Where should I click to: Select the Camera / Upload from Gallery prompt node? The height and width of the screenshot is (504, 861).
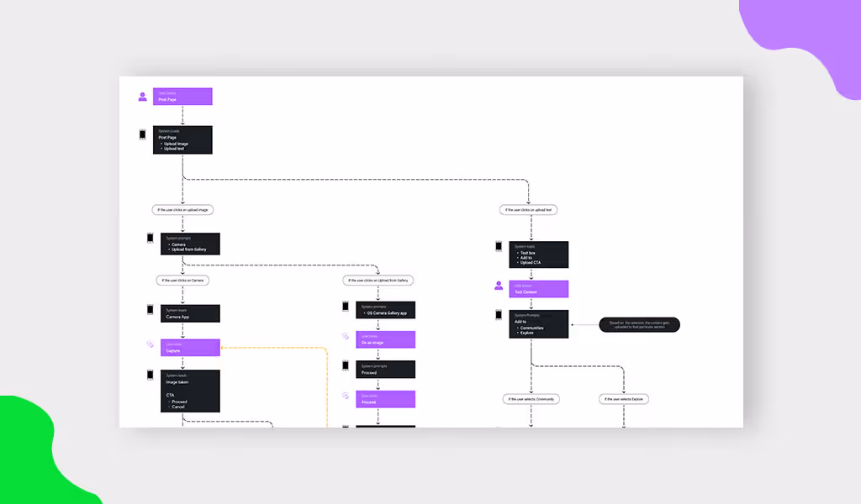coord(191,244)
